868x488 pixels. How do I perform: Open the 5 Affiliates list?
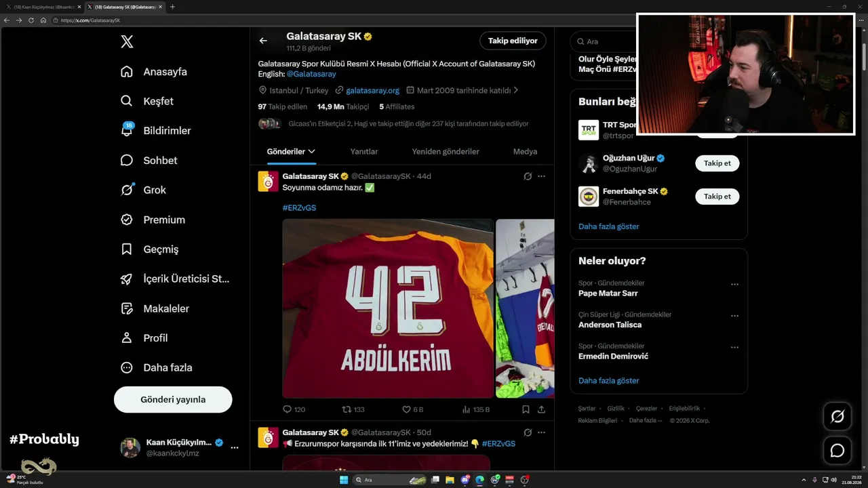(397, 106)
